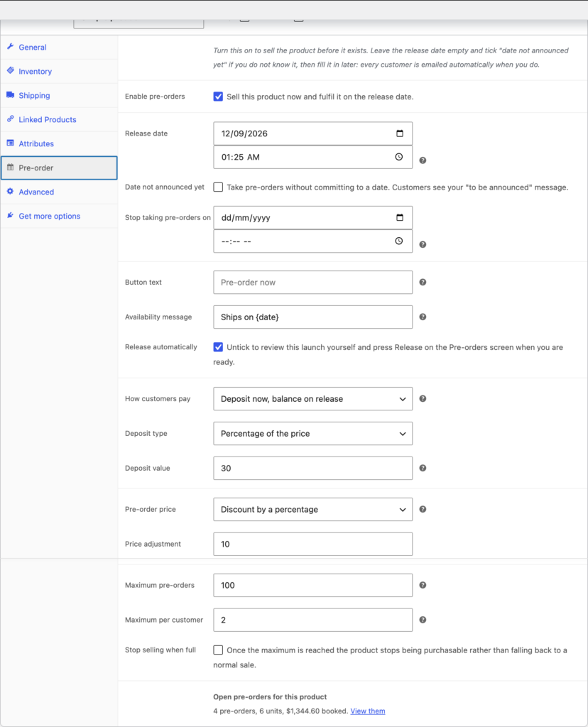
Task: Focus the Maximum pre-orders field
Action: pyautogui.click(x=312, y=585)
